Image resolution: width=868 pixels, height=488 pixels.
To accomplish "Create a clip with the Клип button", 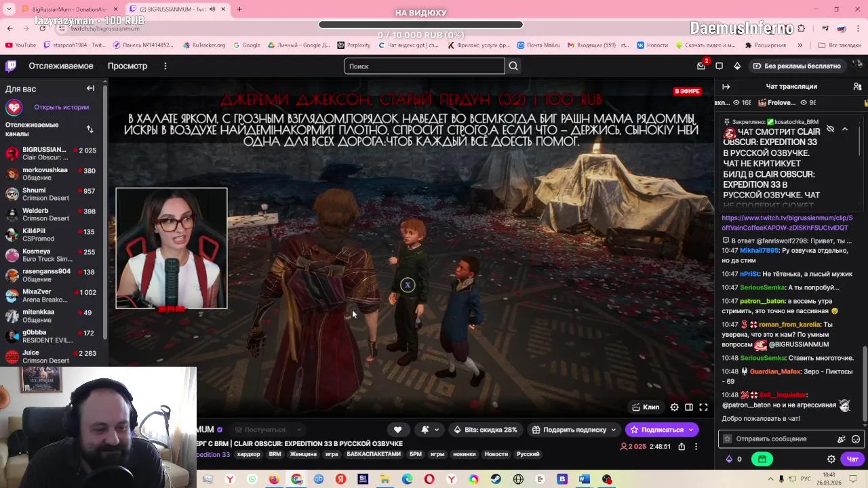I will point(645,407).
